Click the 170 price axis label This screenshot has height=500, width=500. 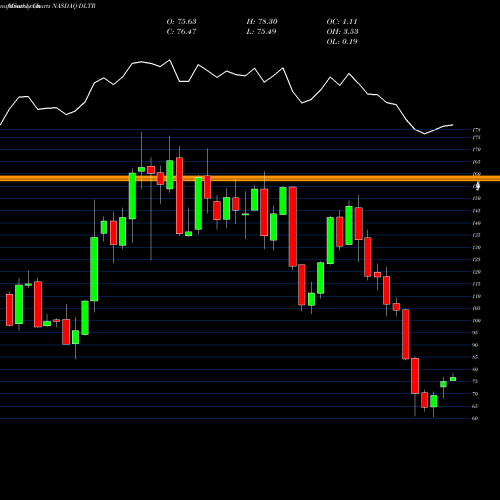pyautogui.click(x=476, y=150)
